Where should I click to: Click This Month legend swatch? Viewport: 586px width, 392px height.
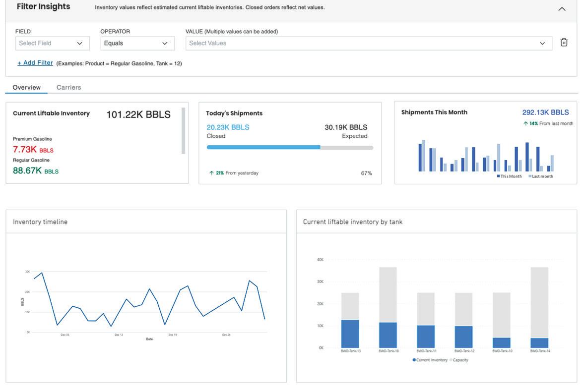499,176
